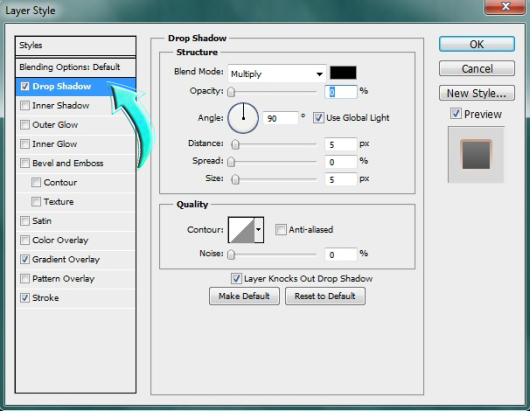530x411 pixels.
Task: Click the Reset to Default button
Action: tap(325, 296)
